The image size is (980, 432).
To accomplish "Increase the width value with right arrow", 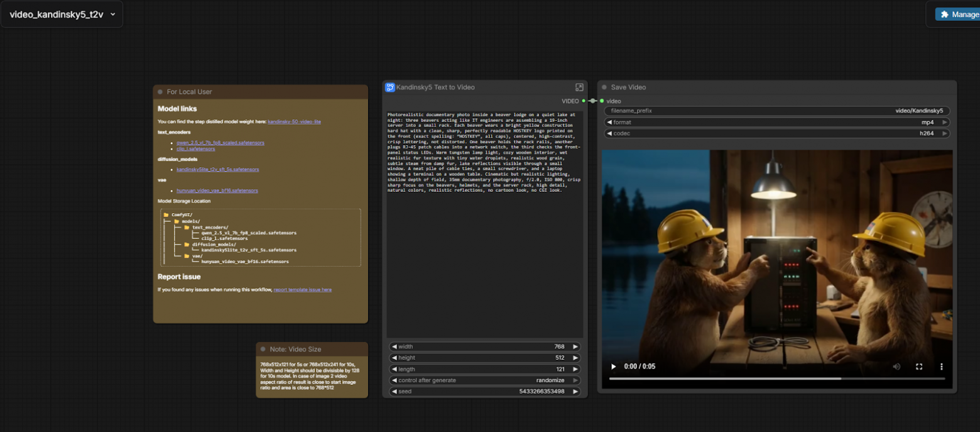I will click(575, 346).
